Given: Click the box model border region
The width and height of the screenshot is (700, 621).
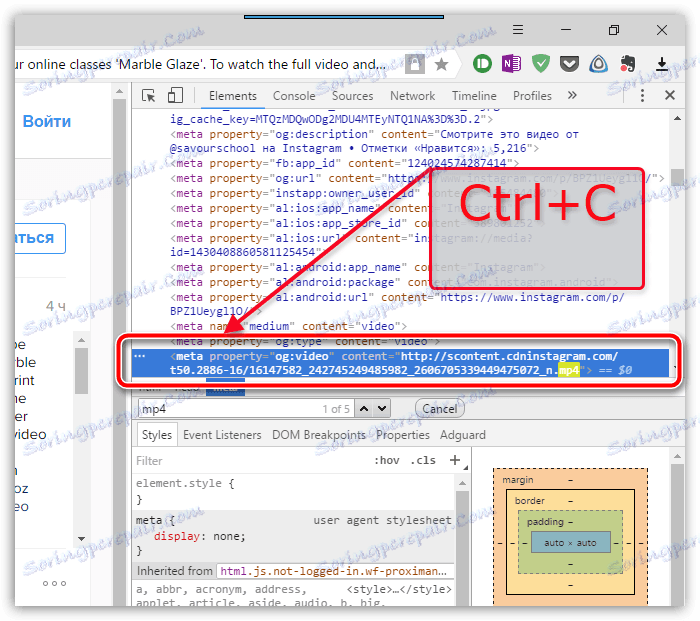Looking at the screenshot, I should pos(529,501).
